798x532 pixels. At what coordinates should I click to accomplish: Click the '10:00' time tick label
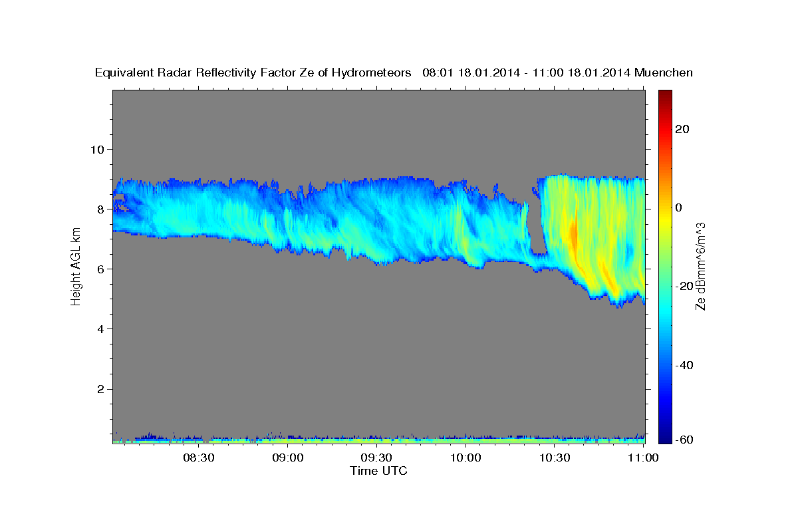pos(466,458)
